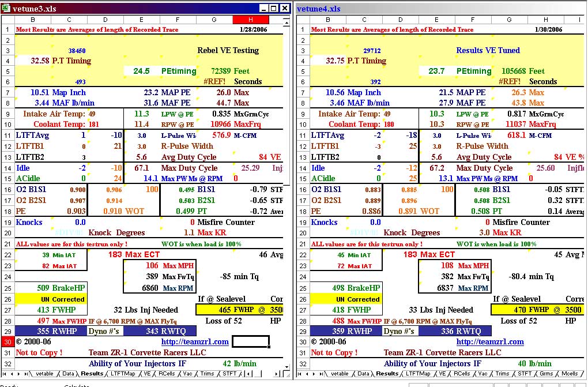588x387 pixels.
Task: Jump to last sheet tab in vetune3.xls
Action: click(x=25, y=374)
